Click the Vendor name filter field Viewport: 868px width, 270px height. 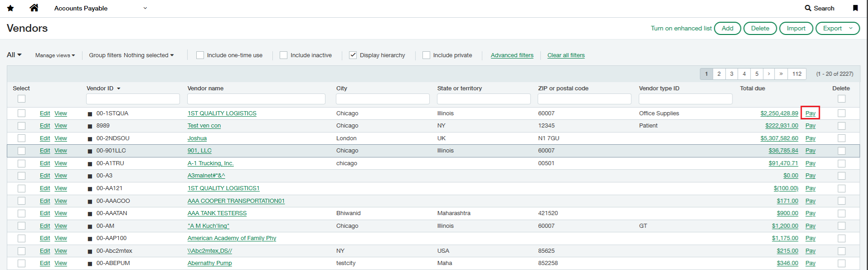coord(256,99)
